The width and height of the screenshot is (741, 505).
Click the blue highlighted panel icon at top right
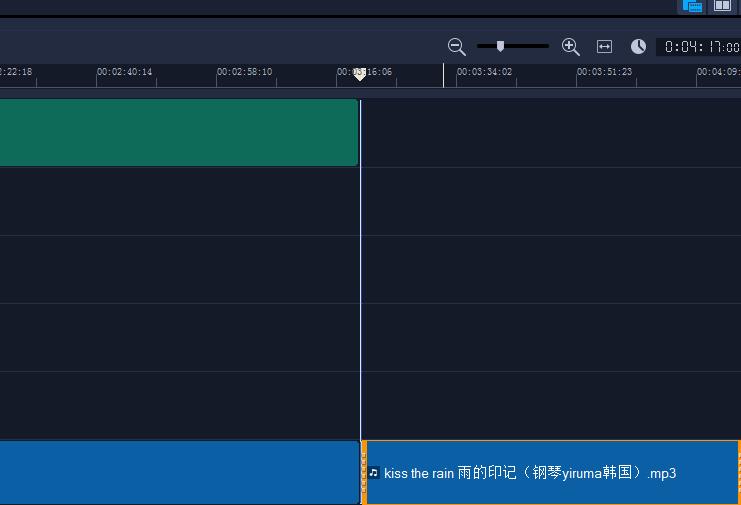pos(692,6)
